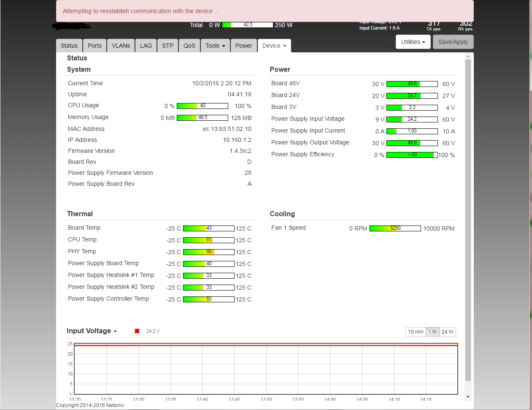Open the Status tab

(69, 46)
